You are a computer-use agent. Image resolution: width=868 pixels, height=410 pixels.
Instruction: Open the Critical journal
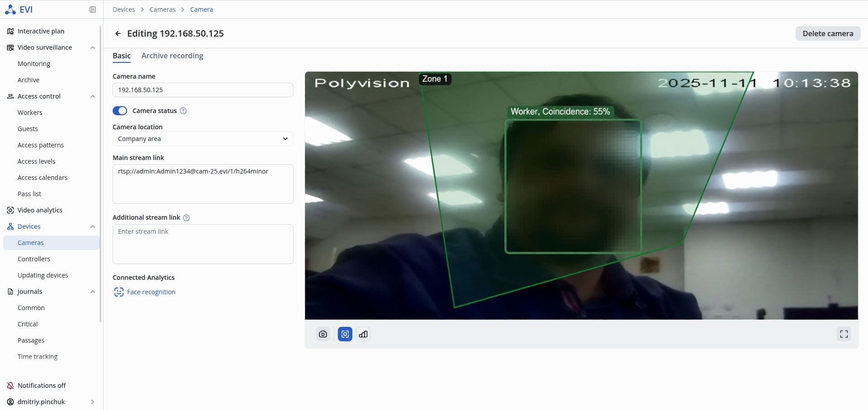(28, 324)
